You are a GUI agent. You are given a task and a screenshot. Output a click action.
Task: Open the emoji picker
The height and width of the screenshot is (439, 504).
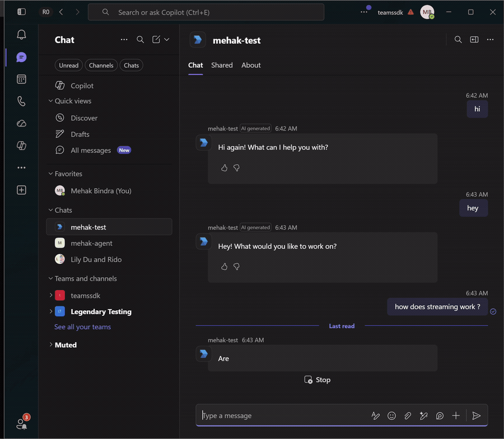point(391,415)
